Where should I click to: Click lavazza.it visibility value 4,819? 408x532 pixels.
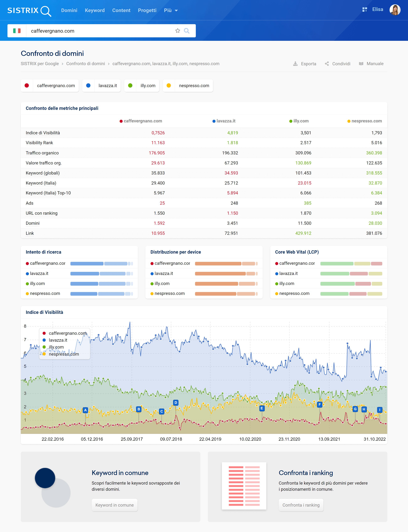[x=233, y=133]
